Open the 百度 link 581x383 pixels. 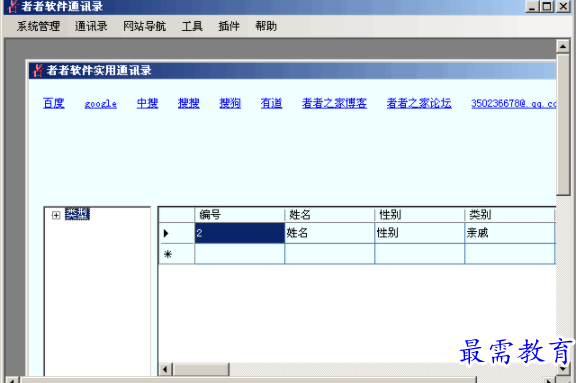click(x=54, y=103)
